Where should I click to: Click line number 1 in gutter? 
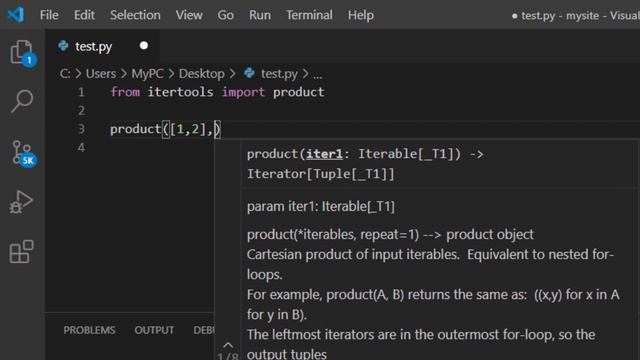[x=81, y=92]
